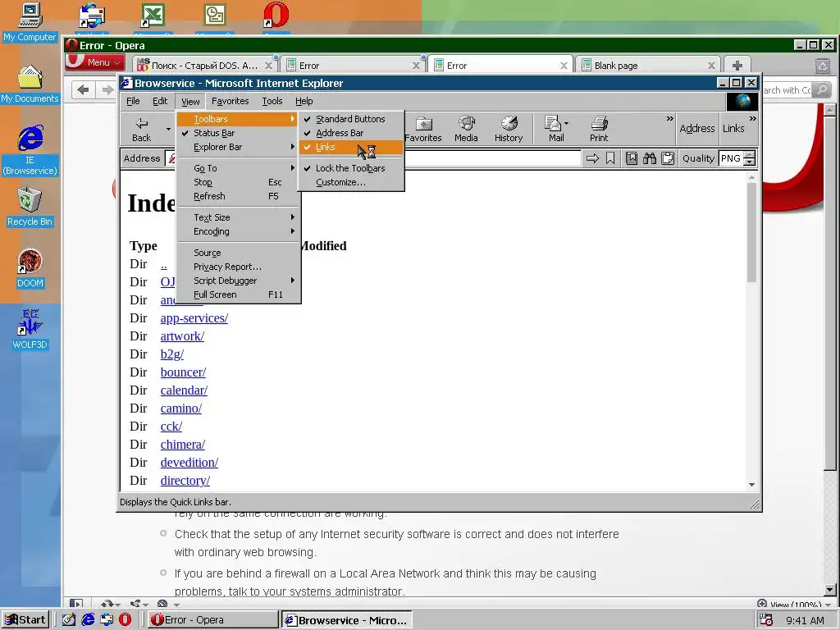
Task: Toggle the Links toolbar option
Action: 351,147
